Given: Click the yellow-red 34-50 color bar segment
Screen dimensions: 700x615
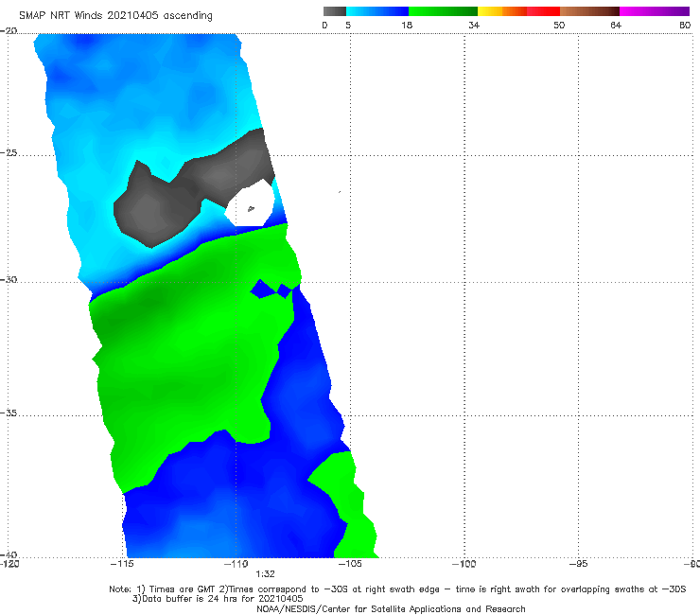Looking at the screenshot, I should 518,11.
